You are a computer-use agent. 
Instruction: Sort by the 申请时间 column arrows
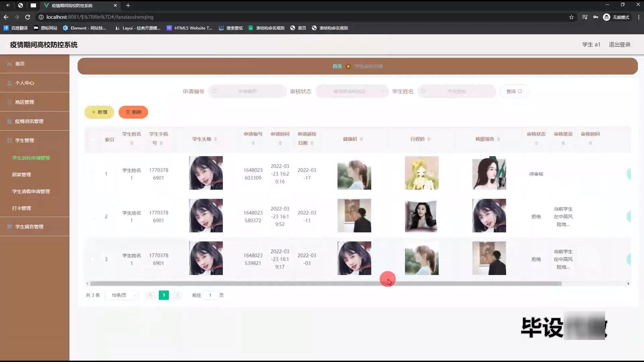coord(280,143)
